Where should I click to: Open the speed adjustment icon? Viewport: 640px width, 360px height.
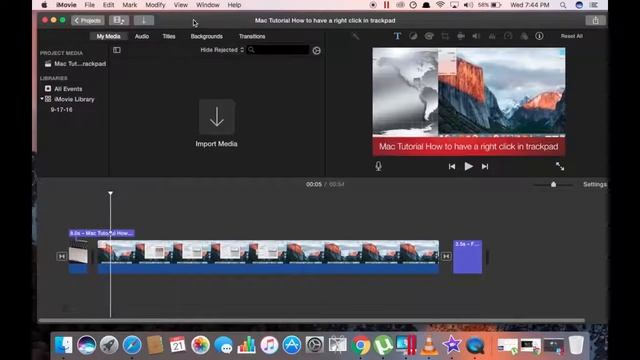[x=508, y=36]
